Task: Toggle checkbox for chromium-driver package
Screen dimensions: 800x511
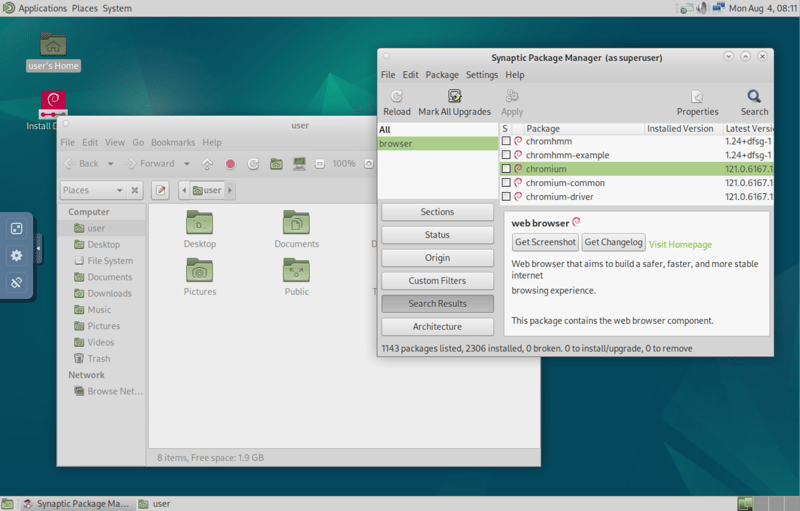Action: tap(506, 197)
